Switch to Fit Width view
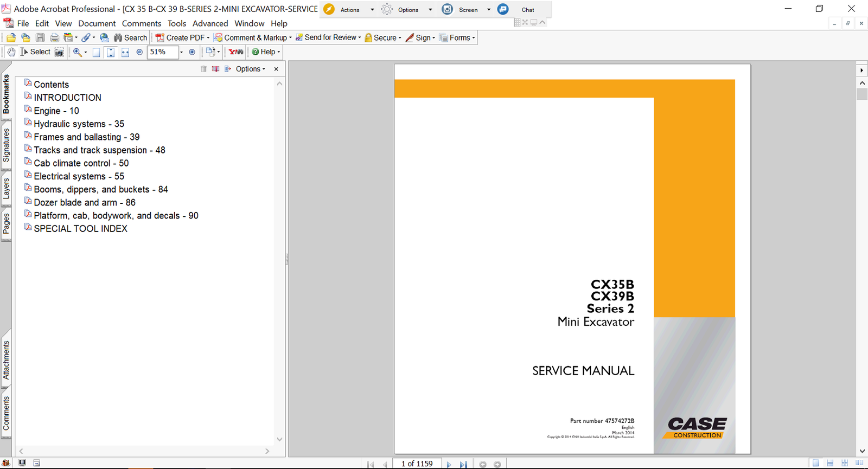This screenshot has height=469, width=868. [125, 52]
